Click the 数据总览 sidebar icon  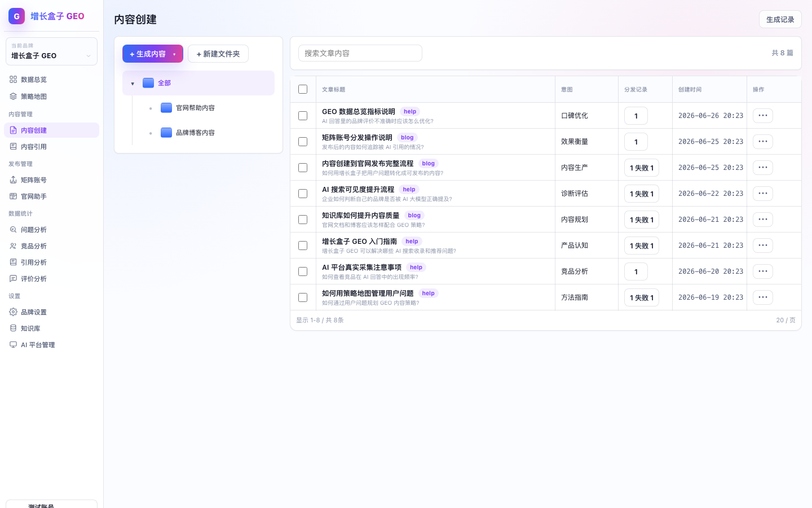point(13,80)
